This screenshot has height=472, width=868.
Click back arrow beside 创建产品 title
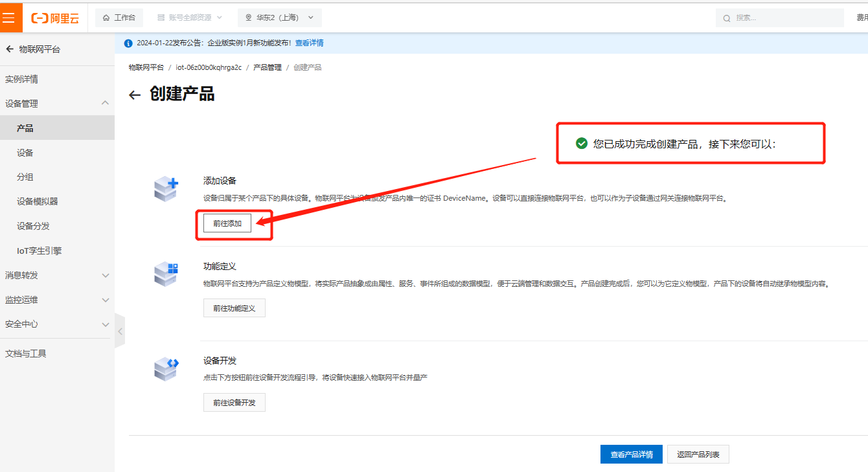pos(135,95)
